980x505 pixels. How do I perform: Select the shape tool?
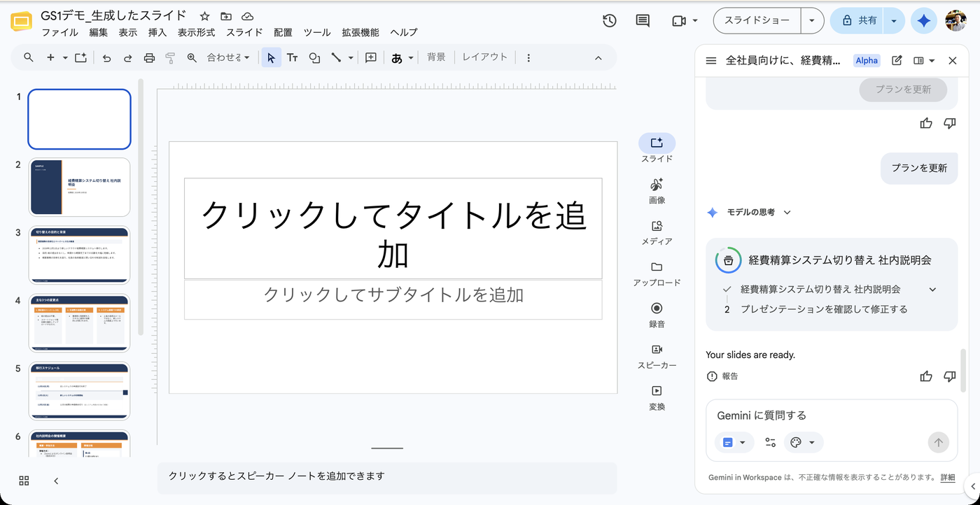tap(314, 57)
